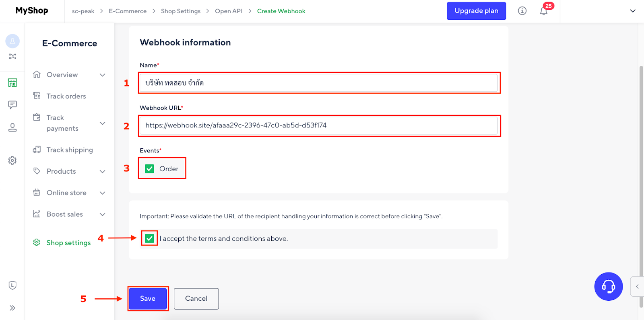Open the headset support chat button
The height and width of the screenshot is (320, 644).
(x=608, y=287)
